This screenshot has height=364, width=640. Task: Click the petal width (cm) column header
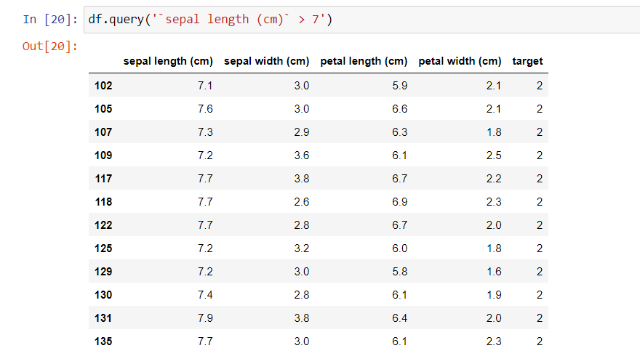tap(460, 61)
